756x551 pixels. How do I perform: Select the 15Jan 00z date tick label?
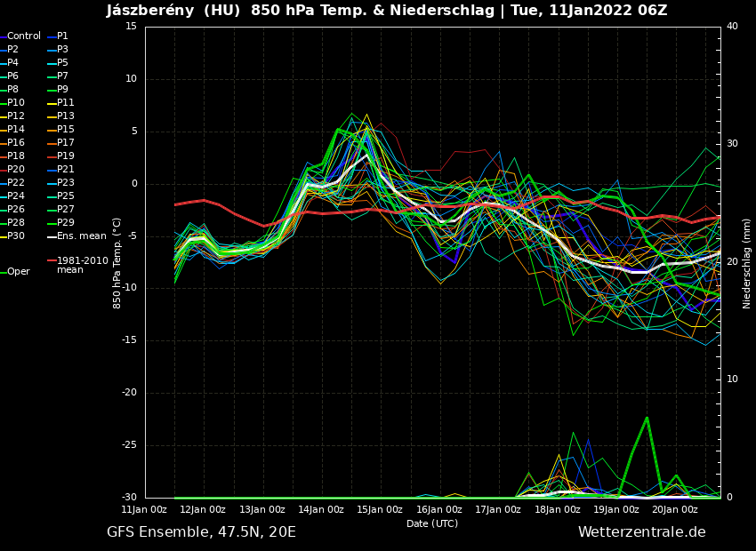(x=380, y=510)
